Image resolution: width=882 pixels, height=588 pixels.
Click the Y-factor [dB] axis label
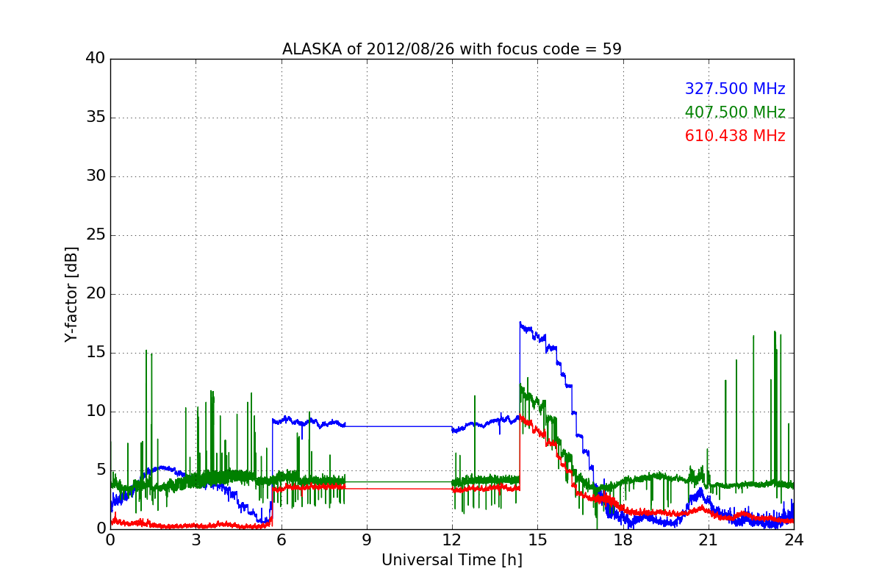[x=71, y=294]
